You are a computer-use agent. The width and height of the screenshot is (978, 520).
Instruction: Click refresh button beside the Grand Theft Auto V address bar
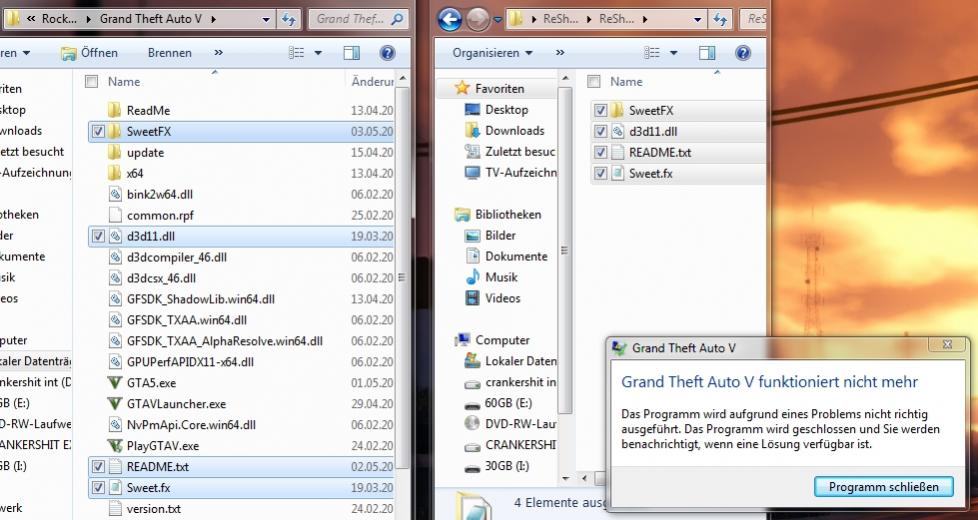[288, 19]
